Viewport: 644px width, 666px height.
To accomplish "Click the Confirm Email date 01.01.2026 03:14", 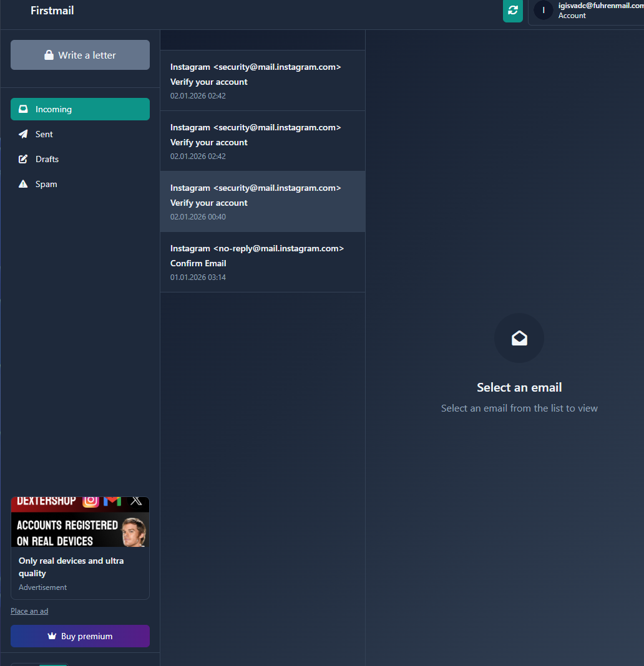I will pyautogui.click(x=198, y=277).
